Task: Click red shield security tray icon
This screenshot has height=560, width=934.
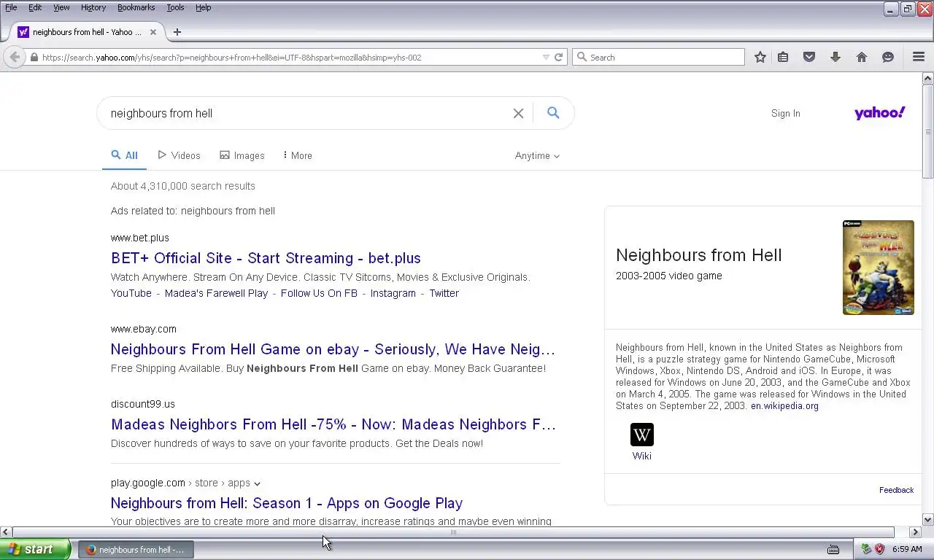Action: point(879,549)
